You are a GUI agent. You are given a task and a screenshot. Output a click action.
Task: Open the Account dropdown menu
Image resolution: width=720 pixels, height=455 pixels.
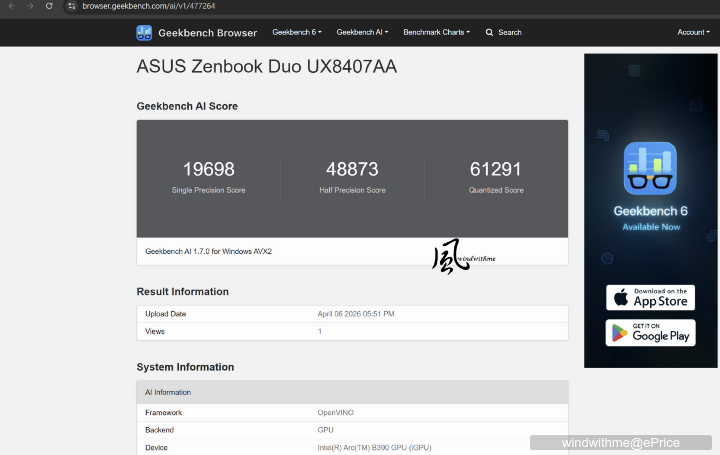tap(693, 32)
